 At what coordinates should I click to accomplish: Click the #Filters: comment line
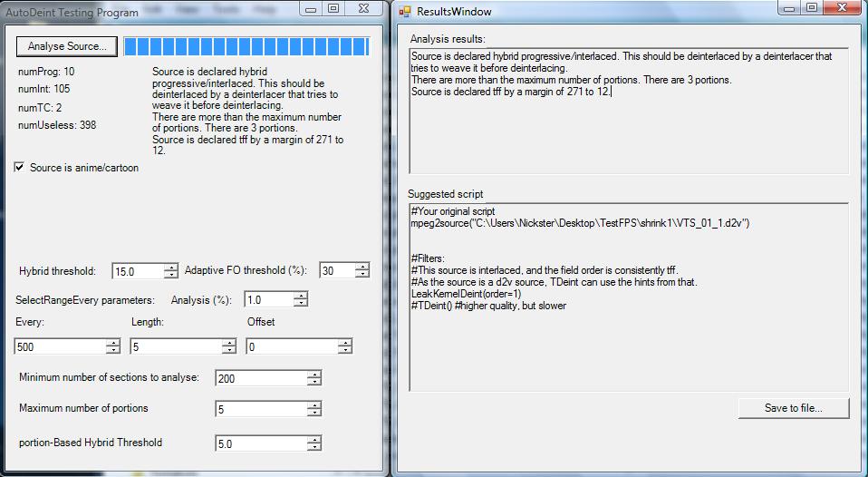coord(428,258)
